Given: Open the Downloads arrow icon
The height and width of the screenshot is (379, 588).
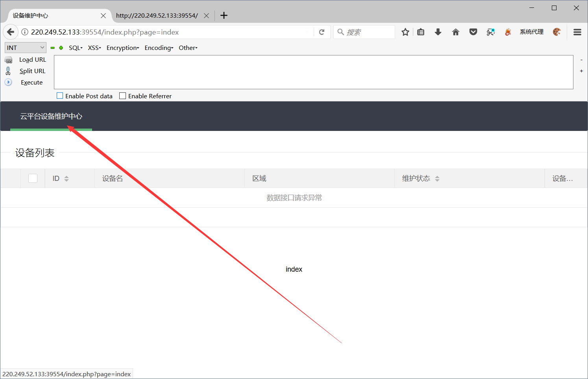Looking at the screenshot, I should [x=438, y=32].
